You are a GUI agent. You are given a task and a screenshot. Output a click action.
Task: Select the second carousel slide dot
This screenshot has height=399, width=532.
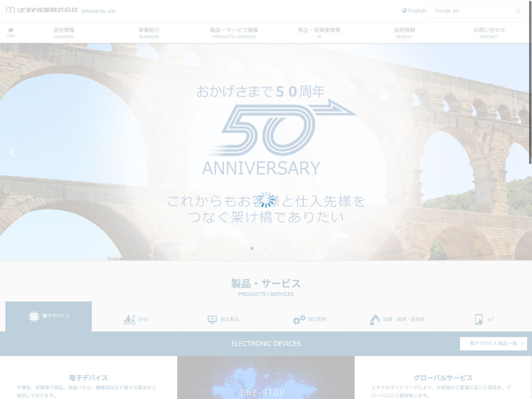[x=261, y=248]
